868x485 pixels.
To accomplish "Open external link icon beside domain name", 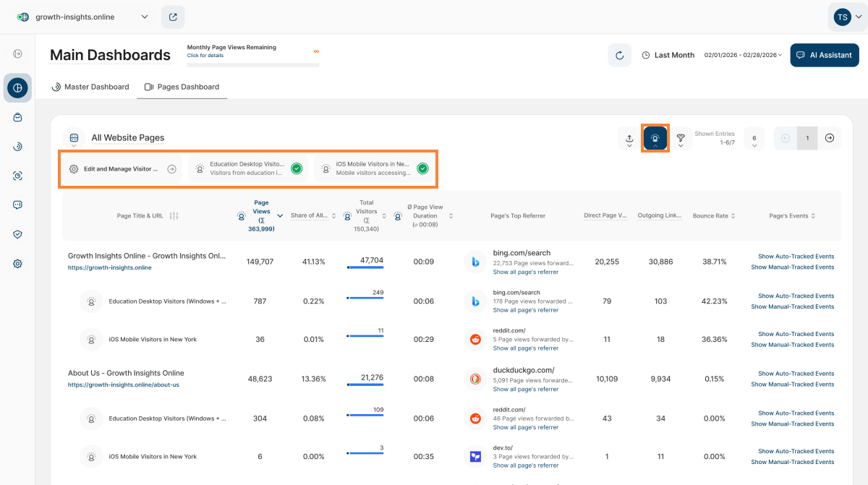I will (x=173, y=17).
